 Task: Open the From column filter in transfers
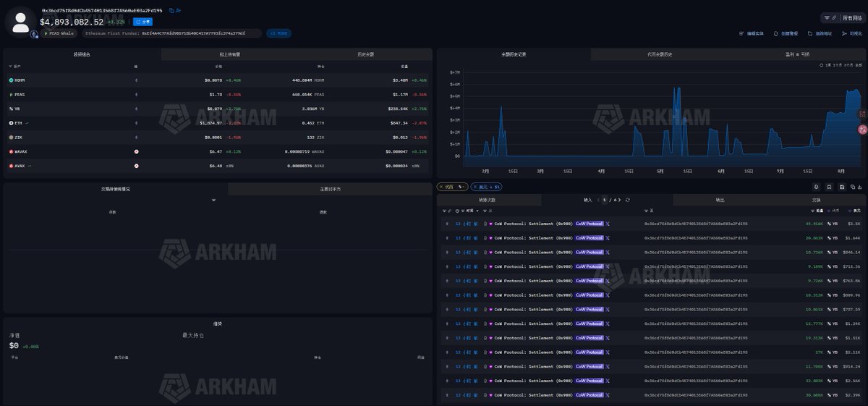486,211
